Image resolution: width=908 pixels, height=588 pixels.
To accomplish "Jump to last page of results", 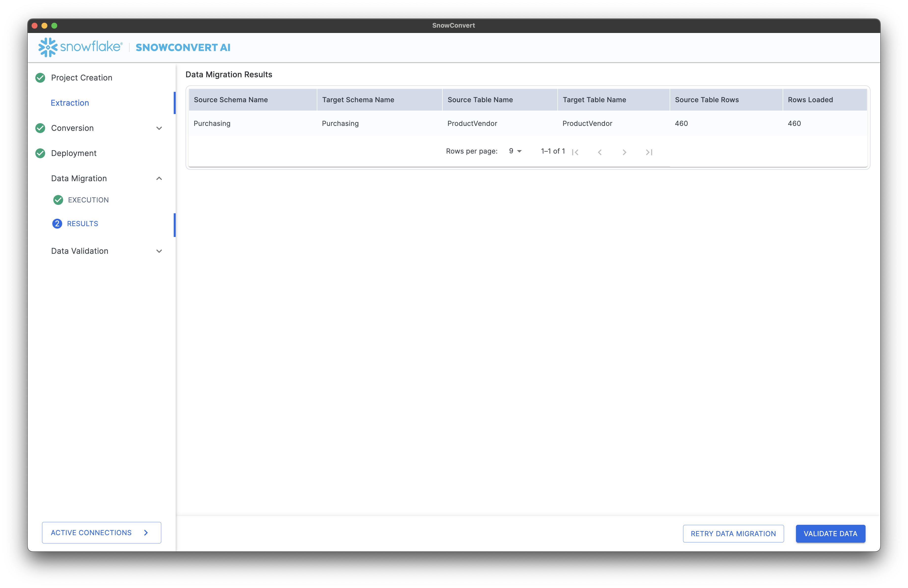I will [649, 152].
